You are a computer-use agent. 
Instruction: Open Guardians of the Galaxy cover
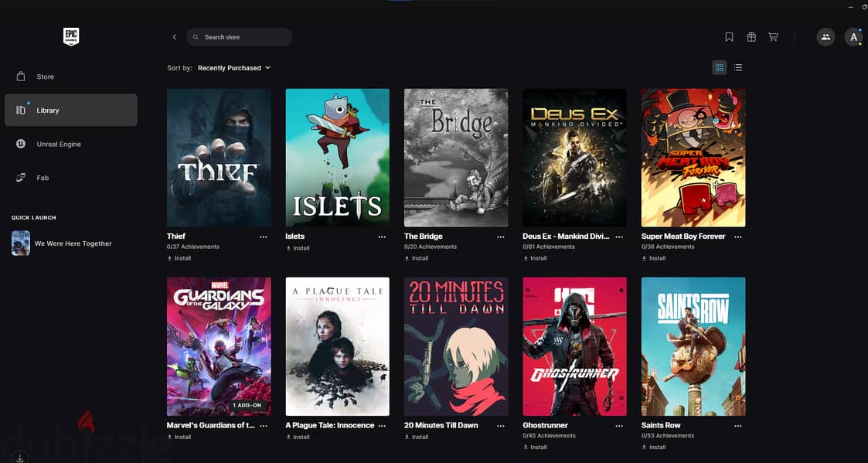pos(219,347)
